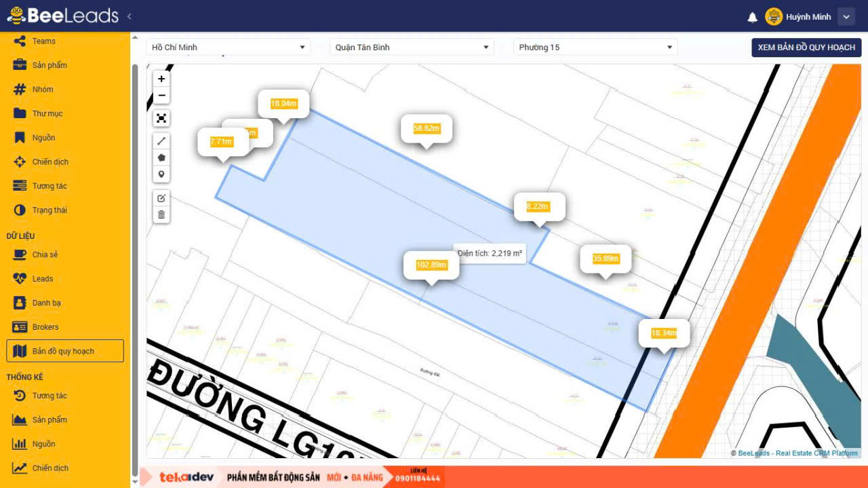868x488 pixels.
Task: Select the draw polygon tool
Action: [x=161, y=157]
